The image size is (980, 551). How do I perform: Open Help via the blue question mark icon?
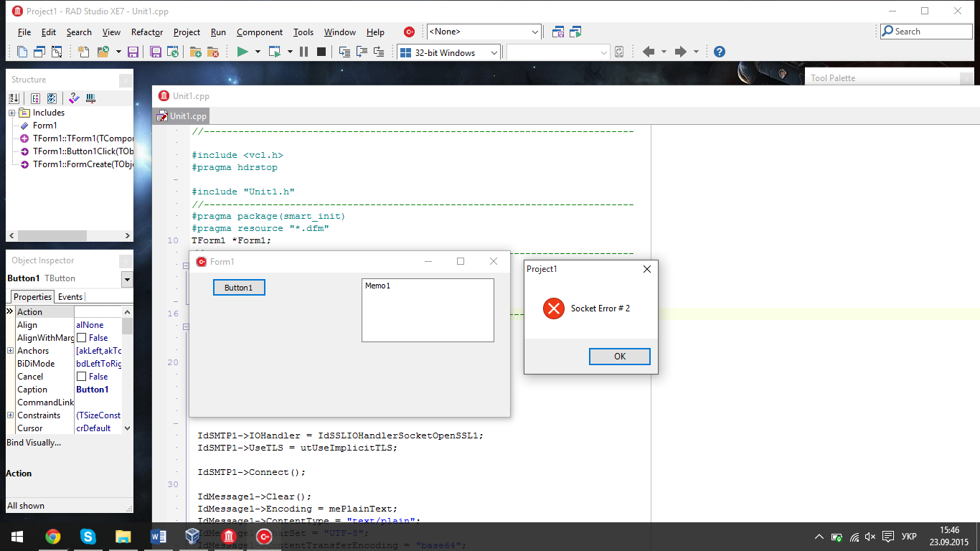(x=719, y=52)
